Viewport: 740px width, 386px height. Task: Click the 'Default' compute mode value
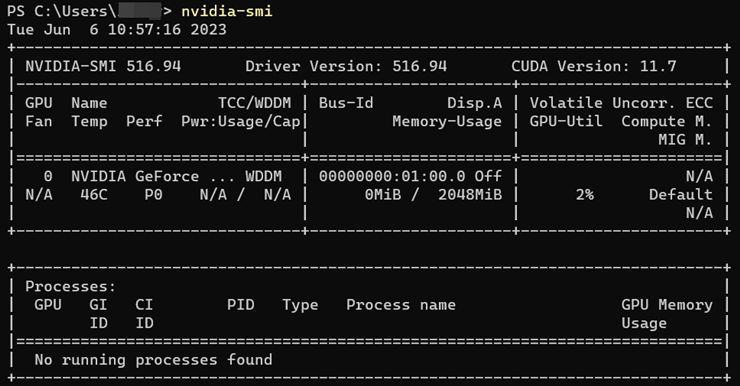tap(681, 195)
